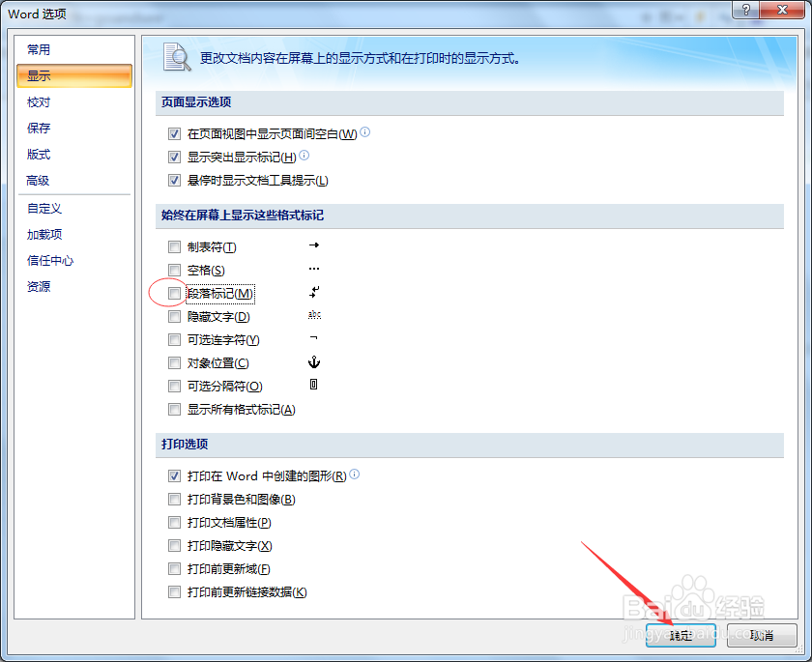The image size is (812, 662).
Task: Enable 打印背景色和图像 checkbox
Action: [x=175, y=499]
